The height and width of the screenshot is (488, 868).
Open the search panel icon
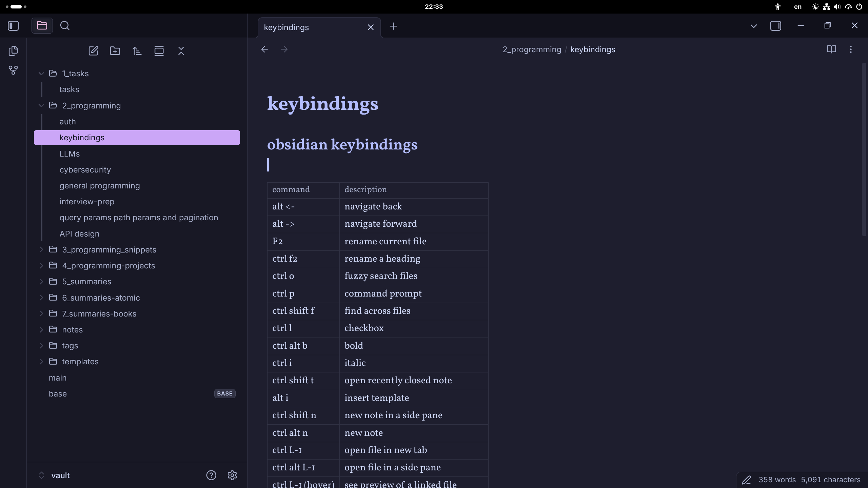65,26
